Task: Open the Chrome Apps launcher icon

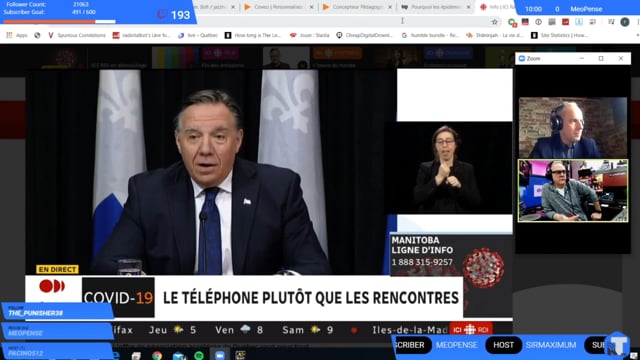Action: pyautogui.click(x=16, y=36)
